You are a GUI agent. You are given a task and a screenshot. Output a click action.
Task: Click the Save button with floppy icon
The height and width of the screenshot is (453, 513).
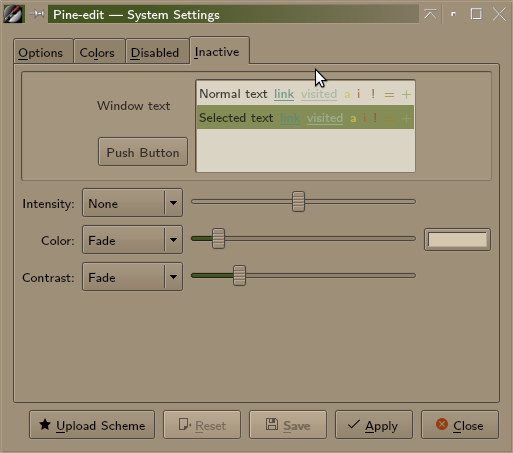[x=288, y=425]
